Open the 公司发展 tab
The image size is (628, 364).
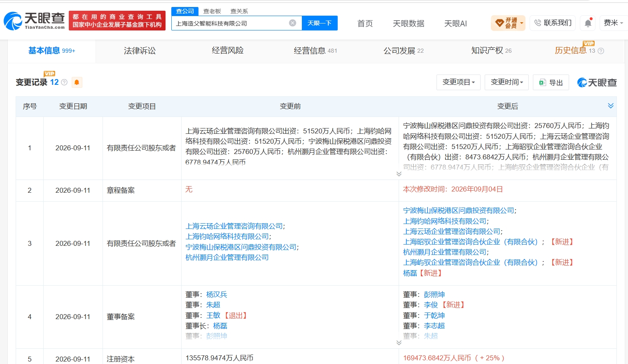click(x=404, y=51)
